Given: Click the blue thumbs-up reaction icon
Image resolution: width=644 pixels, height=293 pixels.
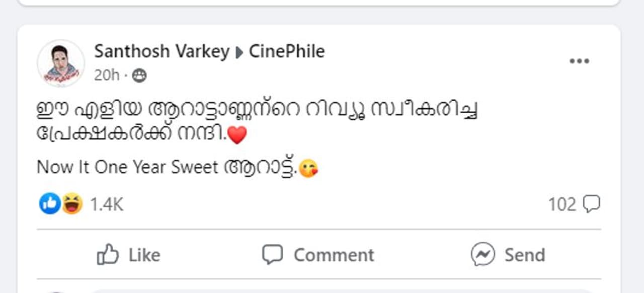Looking at the screenshot, I should pos(50,204).
